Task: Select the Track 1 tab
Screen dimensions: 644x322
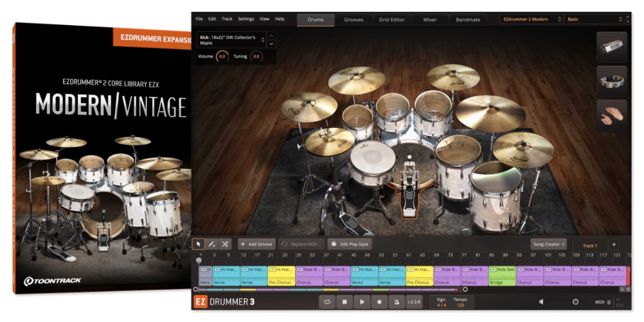Action: pos(590,245)
